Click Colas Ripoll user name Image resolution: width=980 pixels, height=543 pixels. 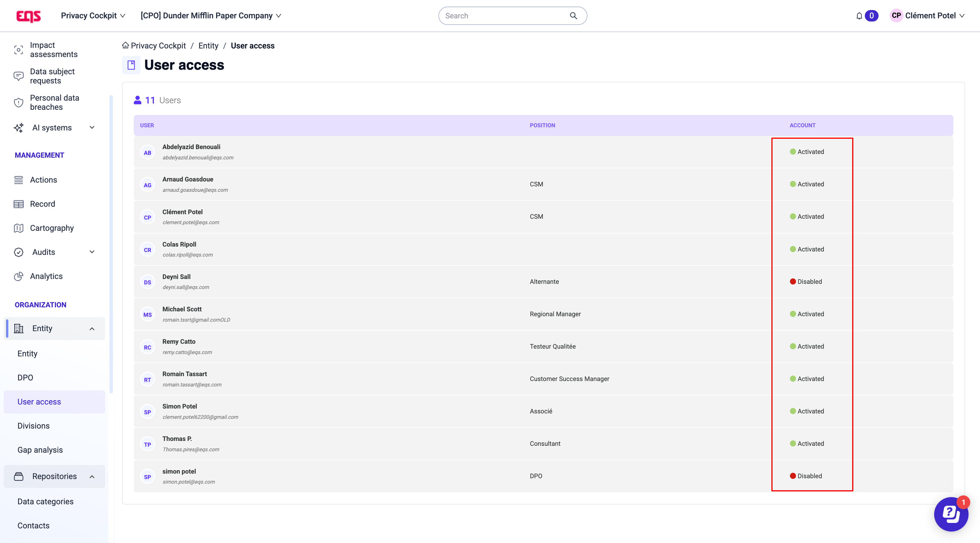(179, 244)
